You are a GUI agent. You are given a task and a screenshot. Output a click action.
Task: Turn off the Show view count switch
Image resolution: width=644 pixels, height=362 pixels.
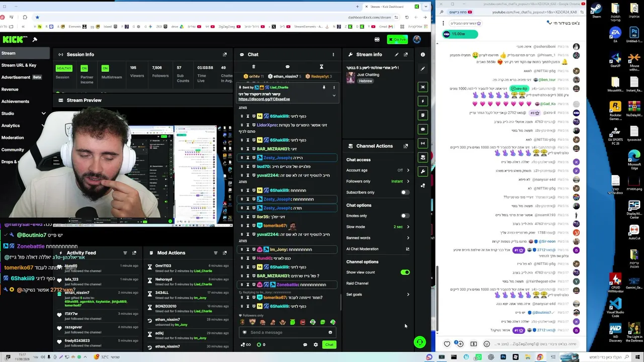tap(405, 272)
